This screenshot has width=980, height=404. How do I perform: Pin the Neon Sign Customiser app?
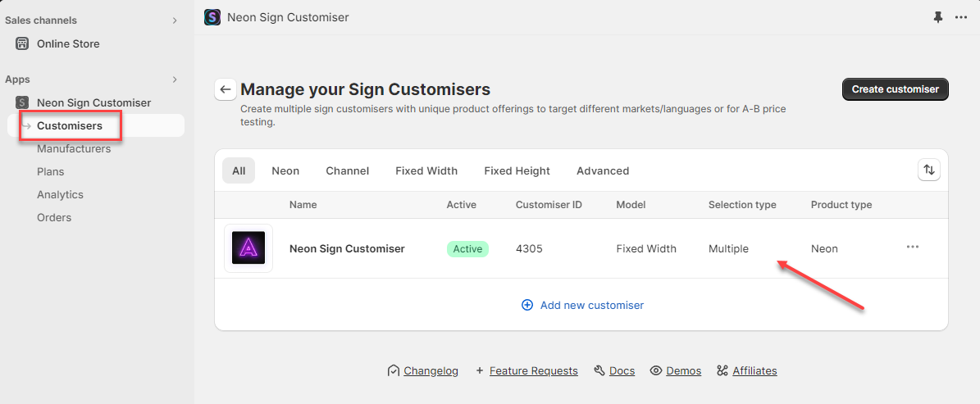pos(938,17)
